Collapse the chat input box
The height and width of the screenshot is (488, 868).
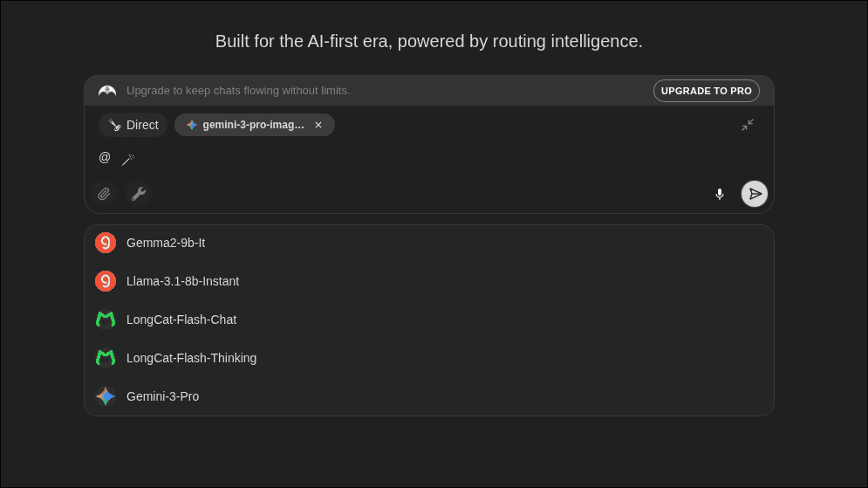(x=748, y=125)
